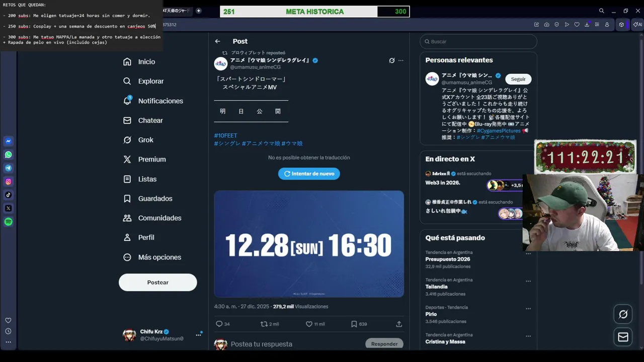Open Perfil in the X navigation
Image resolution: width=644 pixels, height=362 pixels.
pos(139,237)
